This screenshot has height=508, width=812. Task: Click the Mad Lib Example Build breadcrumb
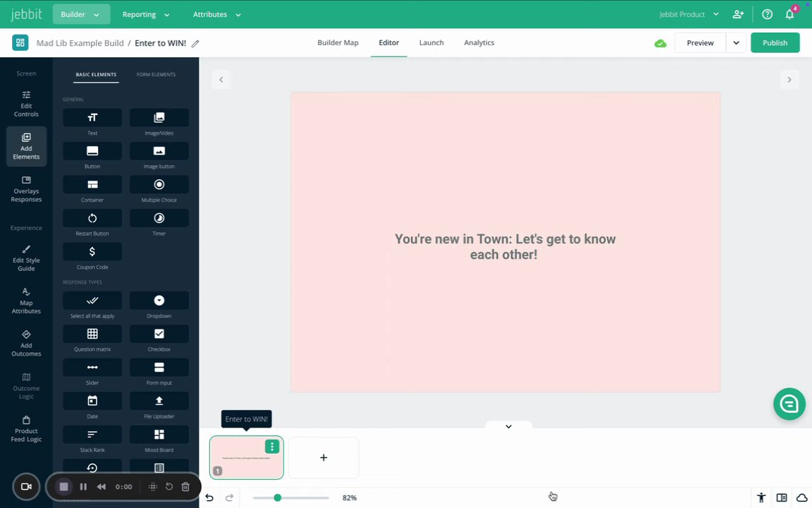(80, 43)
